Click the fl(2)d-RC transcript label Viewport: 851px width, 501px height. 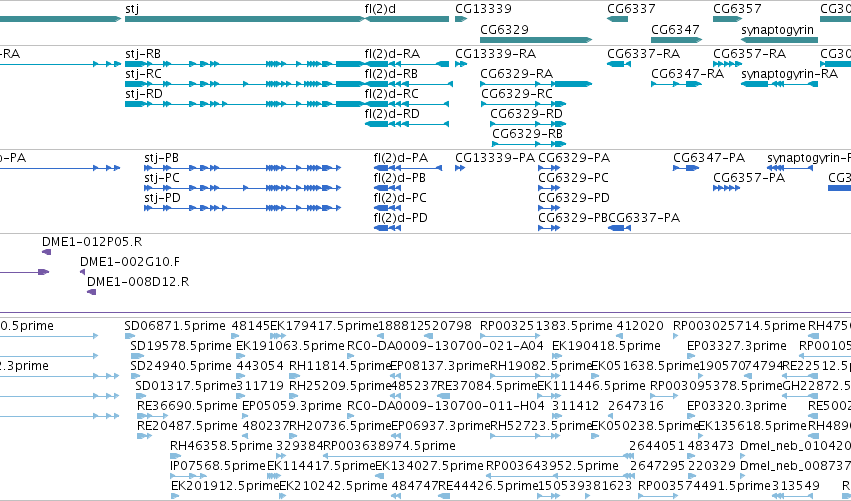[x=392, y=94]
